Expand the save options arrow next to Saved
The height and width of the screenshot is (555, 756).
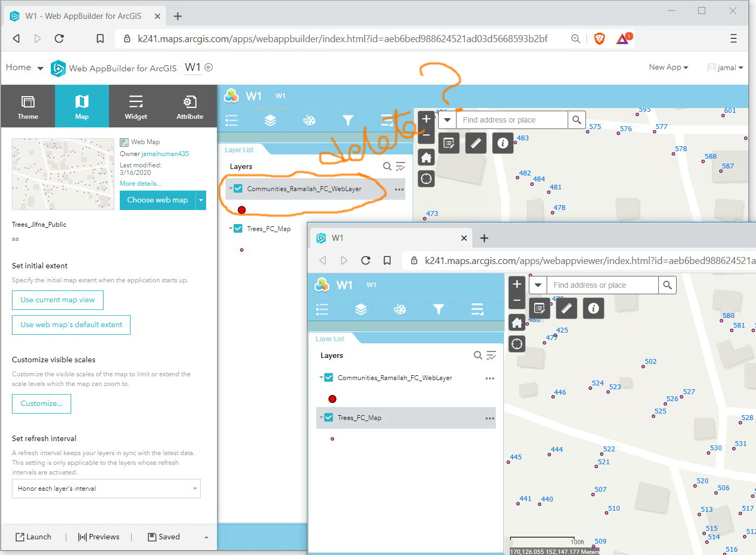(206, 537)
